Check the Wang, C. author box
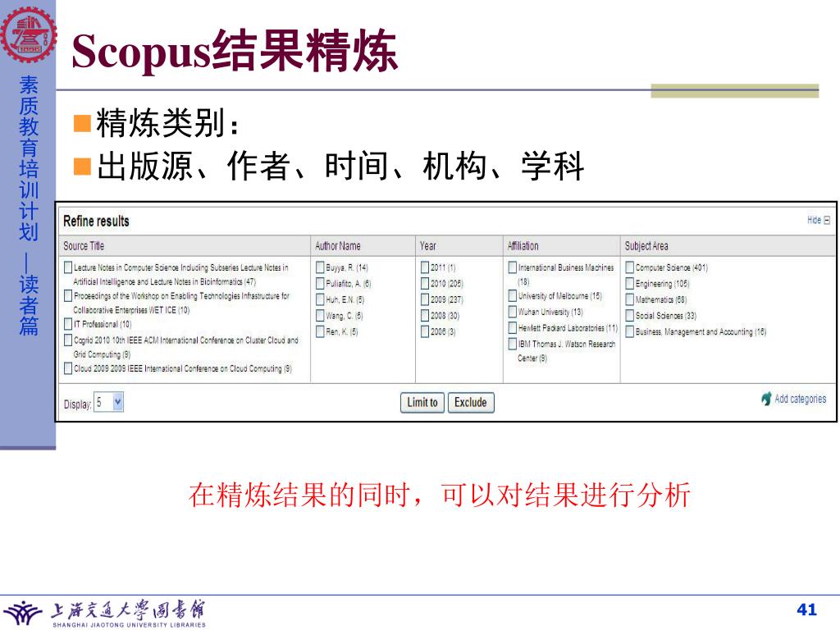Screen dimensions: 840x630 (x=320, y=315)
